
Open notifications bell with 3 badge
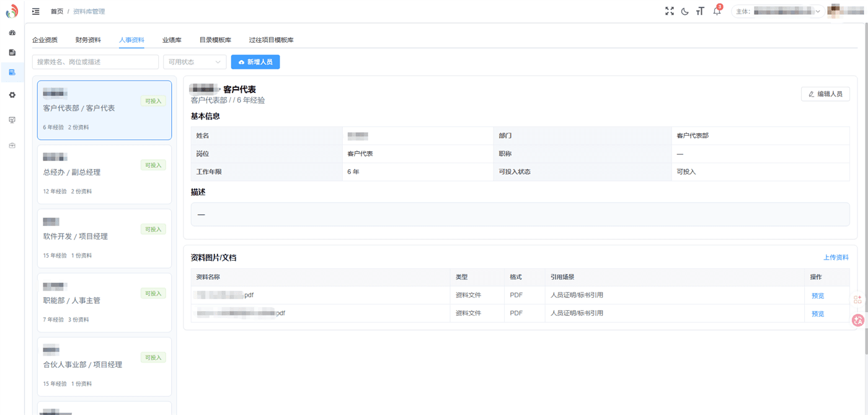click(717, 11)
